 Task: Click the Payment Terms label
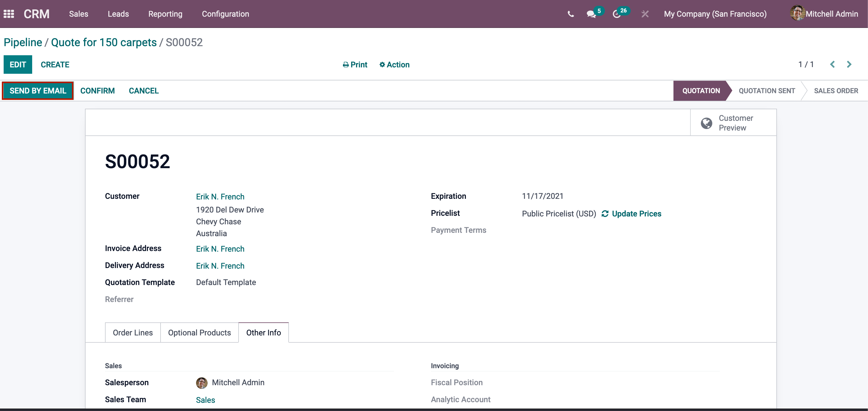click(x=458, y=230)
